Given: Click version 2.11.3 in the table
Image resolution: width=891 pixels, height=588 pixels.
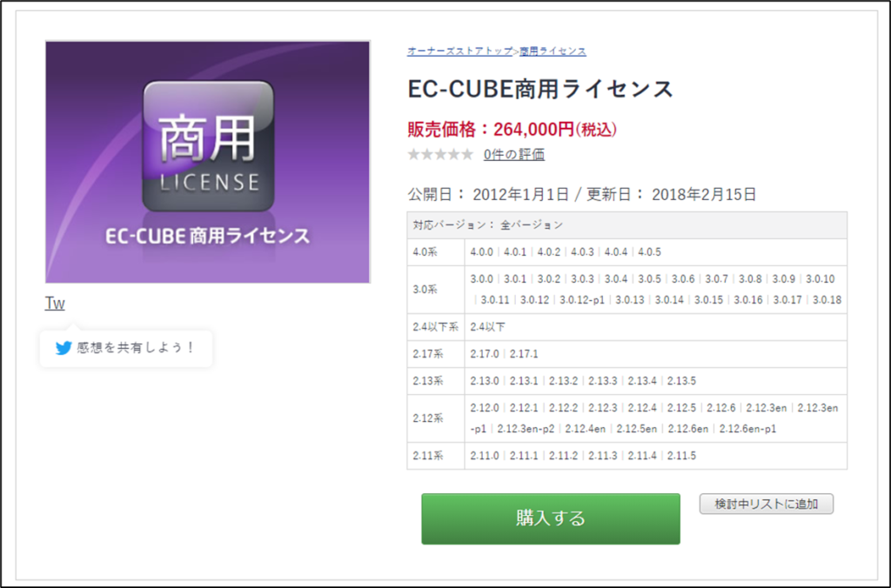Looking at the screenshot, I should coord(603,456).
